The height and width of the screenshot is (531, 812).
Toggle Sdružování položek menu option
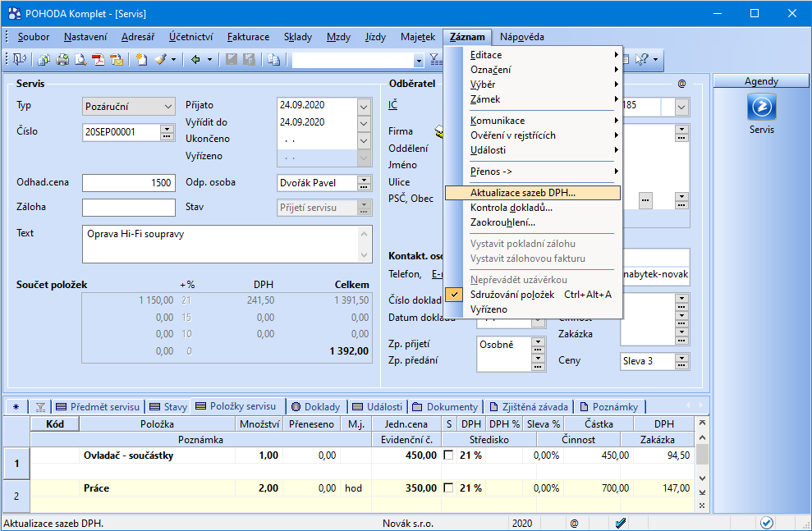[x=534, y=295]
